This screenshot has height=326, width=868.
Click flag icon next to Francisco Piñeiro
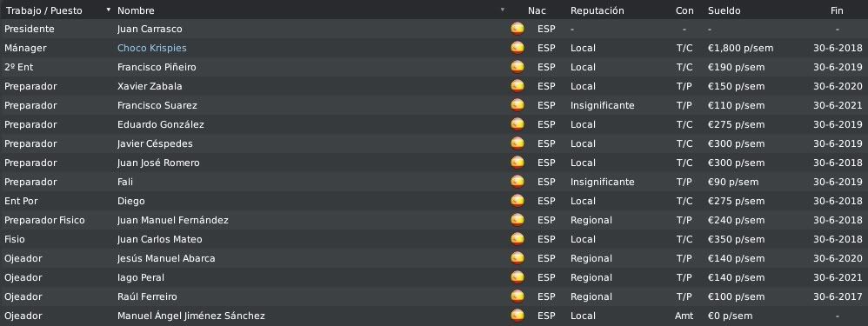pos(517,67)
